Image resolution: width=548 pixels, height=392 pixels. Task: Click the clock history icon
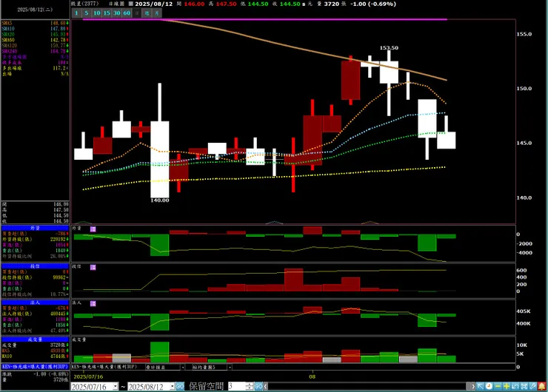[x=489, y=386]
